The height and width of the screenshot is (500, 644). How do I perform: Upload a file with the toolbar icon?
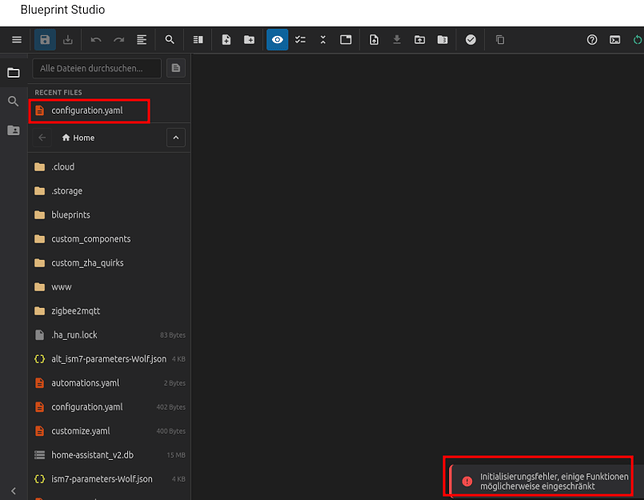tap(374, 40)
